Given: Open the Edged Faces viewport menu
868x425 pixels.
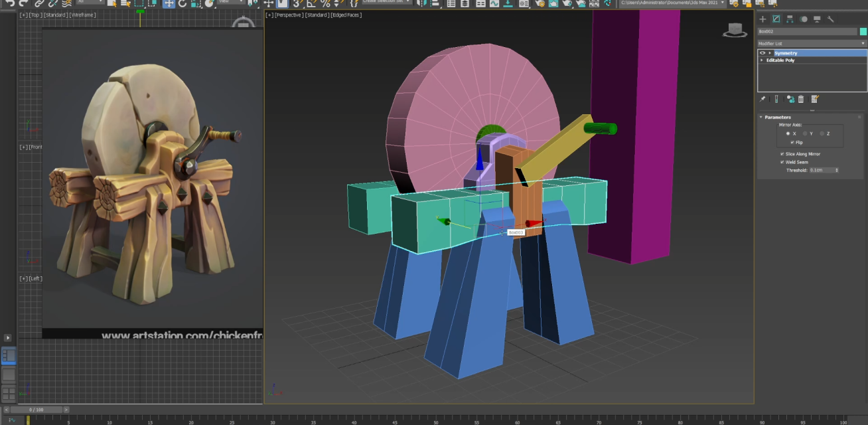Looking at the screenshot, I should coord(347,15).
